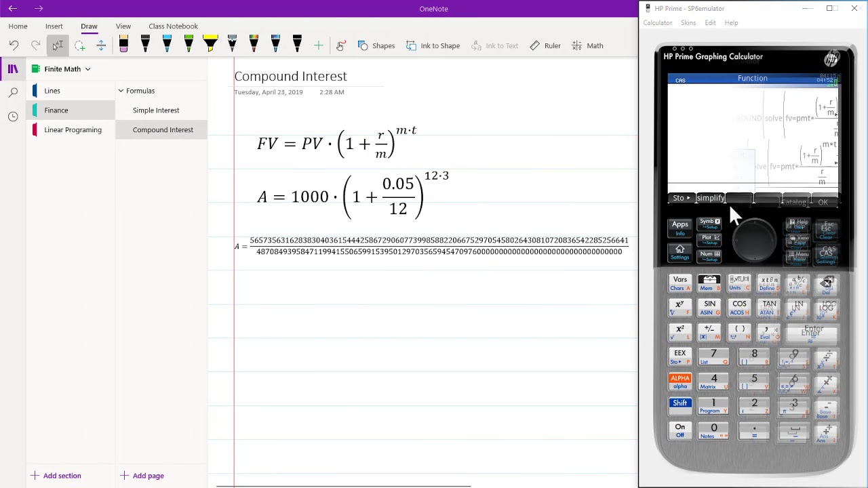Choose the rainbow ink pen
Viewport: 868px width, 488px height.
[254, 45]
